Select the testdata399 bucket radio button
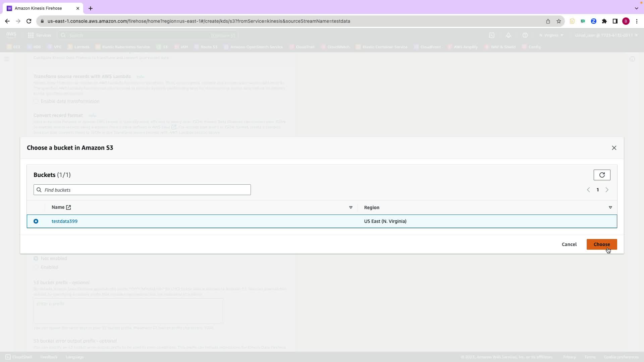This screenshot has height=362, width=644. click(36, 221)
